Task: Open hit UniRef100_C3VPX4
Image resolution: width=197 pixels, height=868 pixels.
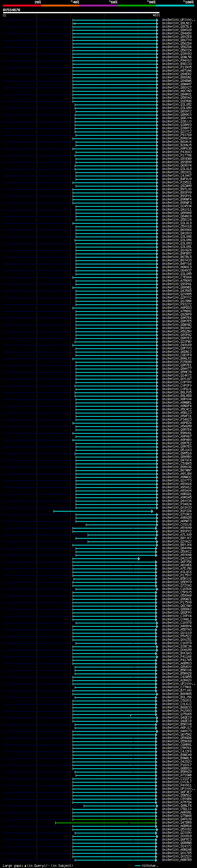Action: tap(177, 616)
